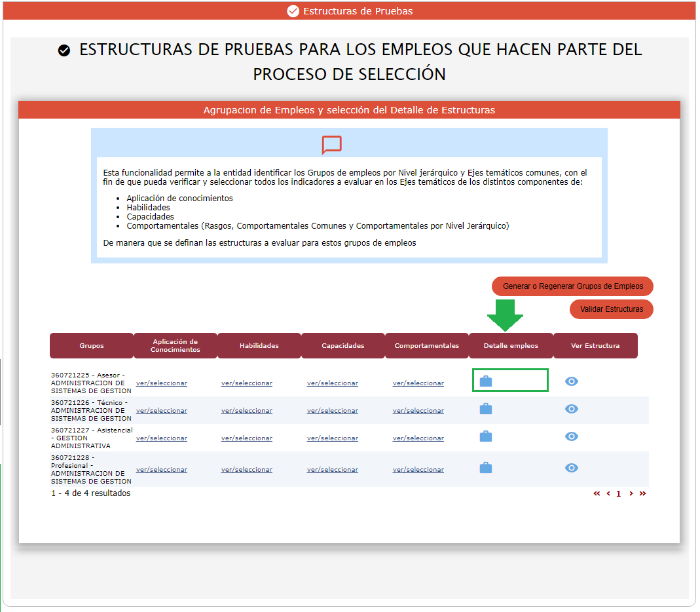The height and width of the screenshot is (612, 700).
Task: View structure eye icon for 360721227 Asistencial
Action: [572, 436]
